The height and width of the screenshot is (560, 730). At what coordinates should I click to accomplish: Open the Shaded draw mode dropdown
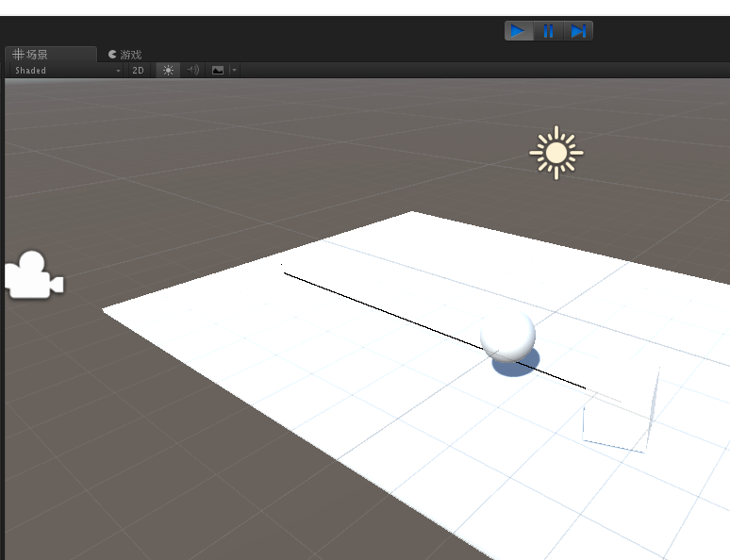tap(67, 71)
